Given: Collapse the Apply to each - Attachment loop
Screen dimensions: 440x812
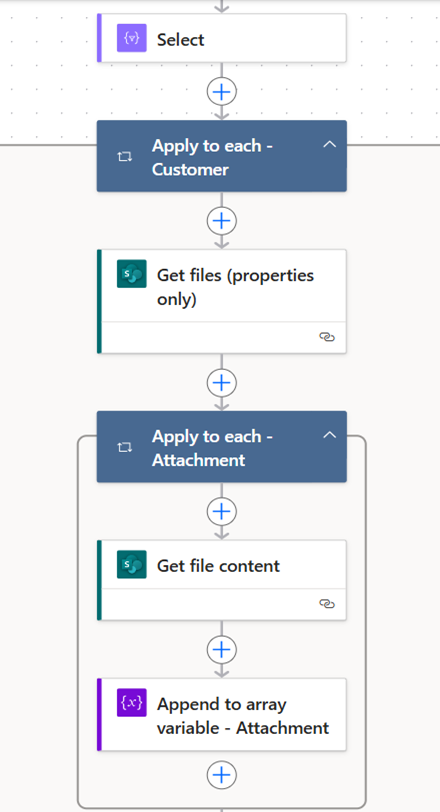Looking at the screenshot, I should [330, 435].
